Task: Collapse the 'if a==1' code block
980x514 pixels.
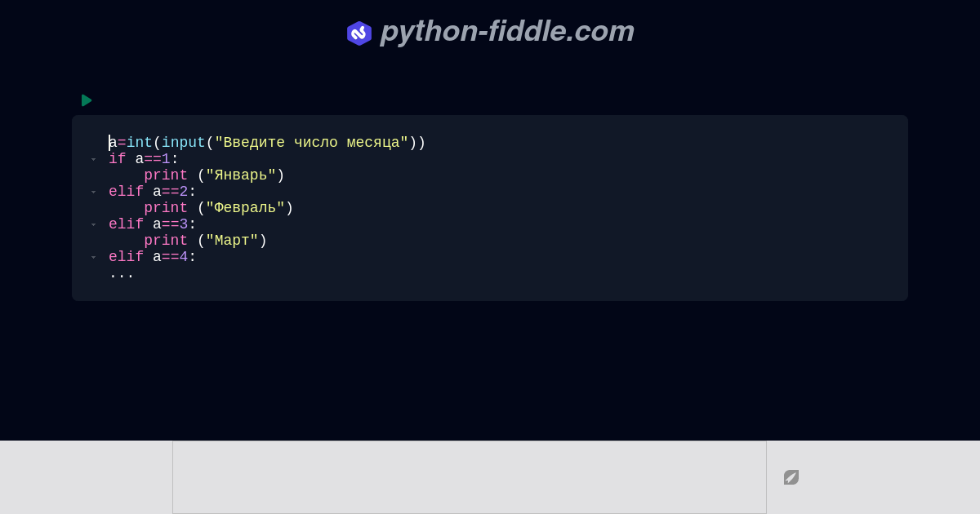Action: click(93, 159)
